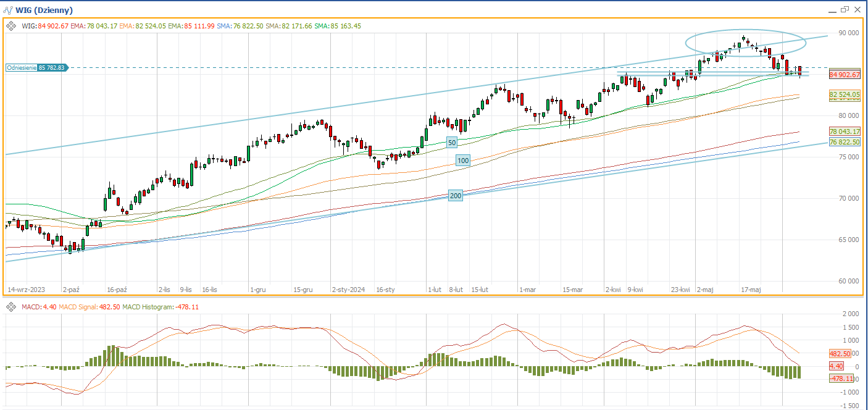
Task: Select the MACD Signal 482.50 legend entry
Action: [x=89, y=307]
